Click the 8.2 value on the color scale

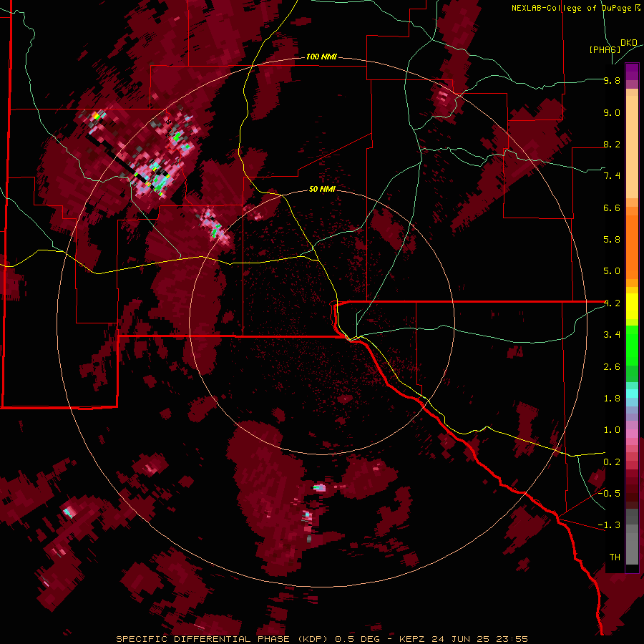pos(612,144)
